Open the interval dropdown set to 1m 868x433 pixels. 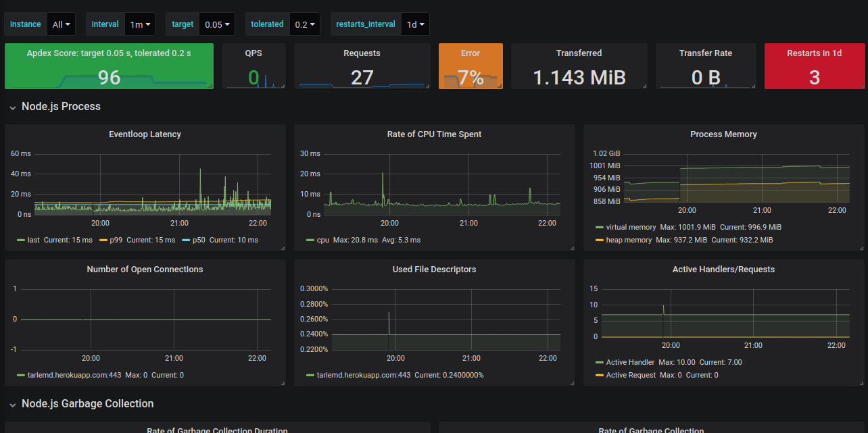(x=140, y=24)
